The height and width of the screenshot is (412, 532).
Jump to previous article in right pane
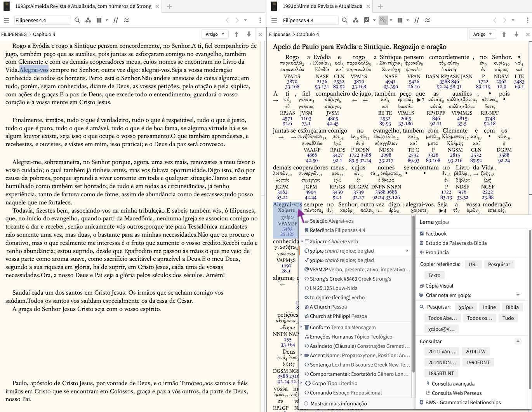point(504,34)
